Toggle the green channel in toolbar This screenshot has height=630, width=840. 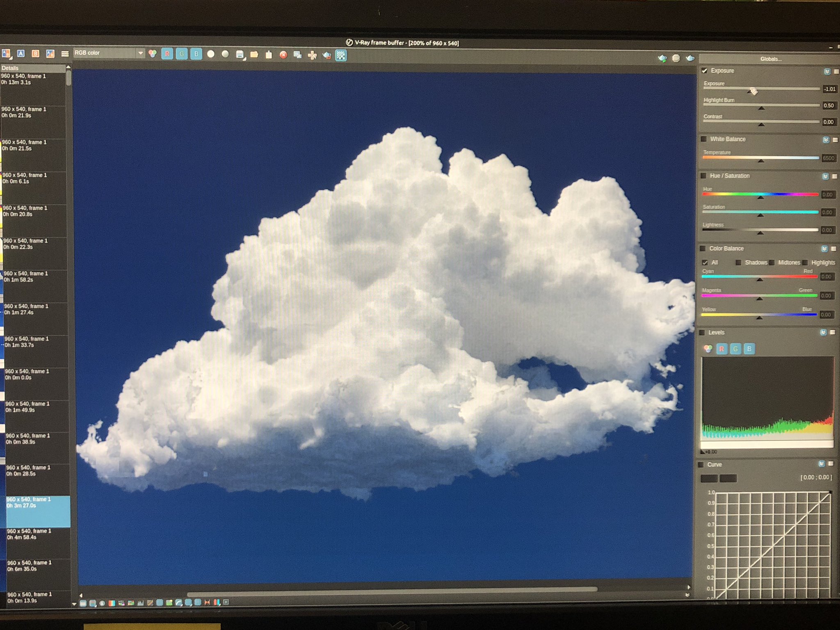pos(182,54)
